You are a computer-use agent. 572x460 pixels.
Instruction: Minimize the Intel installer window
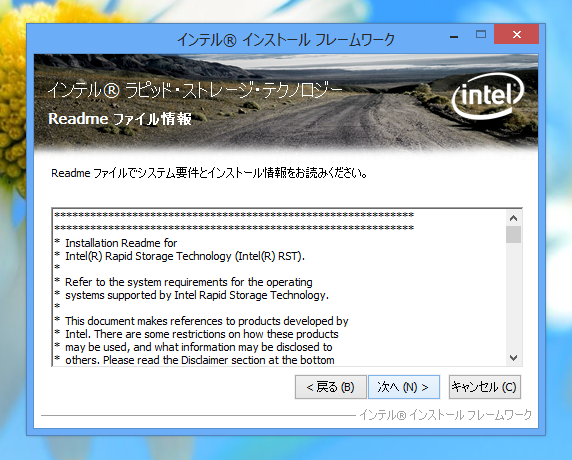pyautogui.click(x=454, y=36)
